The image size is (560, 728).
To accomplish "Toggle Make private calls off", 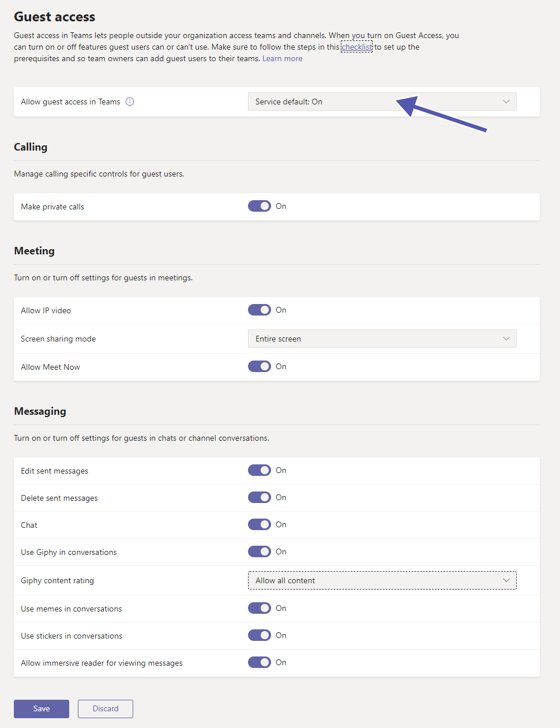I will coord(260,206).
